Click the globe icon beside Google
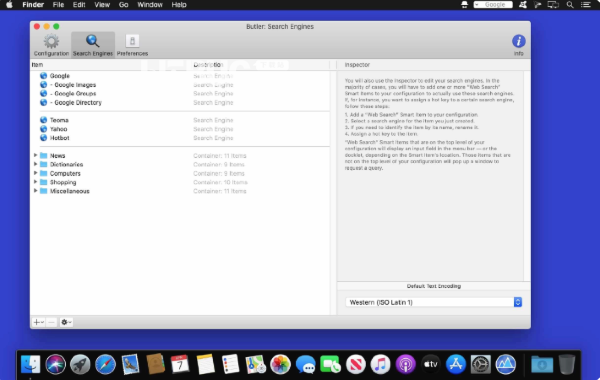600x380 pixels. (44, 76)
